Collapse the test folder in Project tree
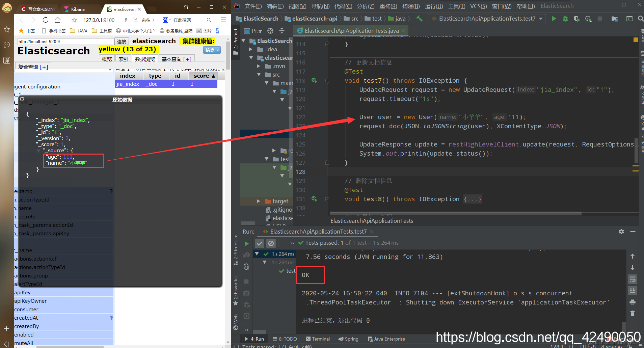Screen dimensions: 644x348 267,159
